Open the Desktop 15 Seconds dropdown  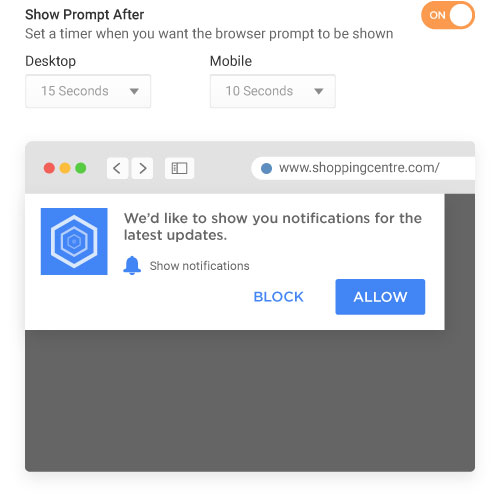88,91
